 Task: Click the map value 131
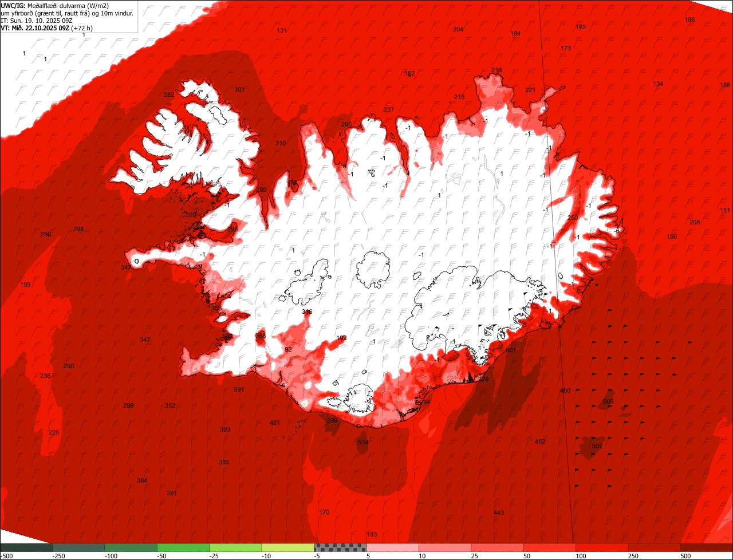tap(282, 30)
